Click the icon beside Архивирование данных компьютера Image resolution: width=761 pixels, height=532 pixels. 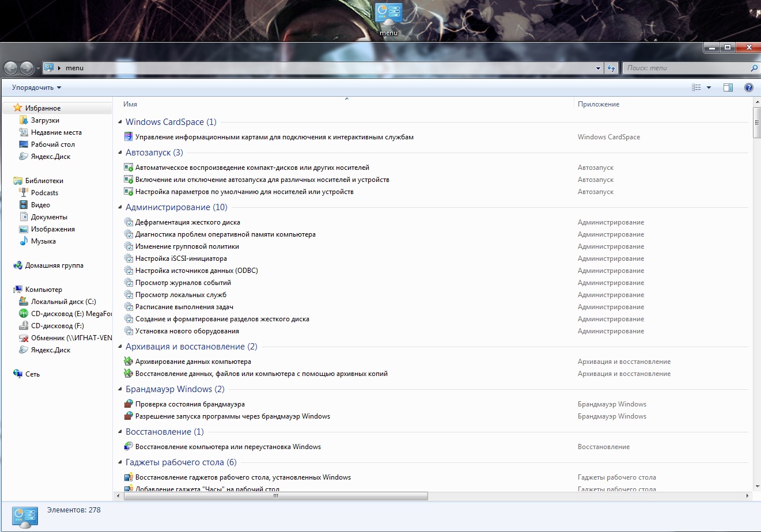(128, 362)
